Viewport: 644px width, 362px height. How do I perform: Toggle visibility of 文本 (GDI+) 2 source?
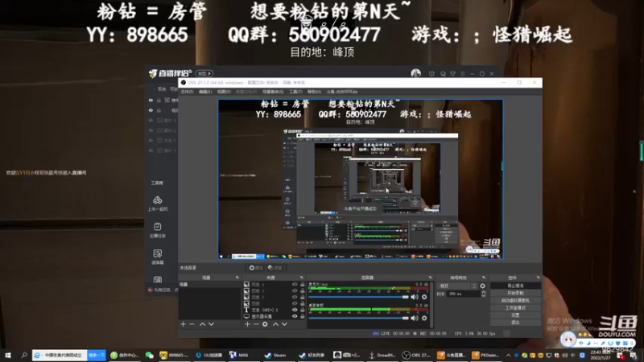point(295,310)
